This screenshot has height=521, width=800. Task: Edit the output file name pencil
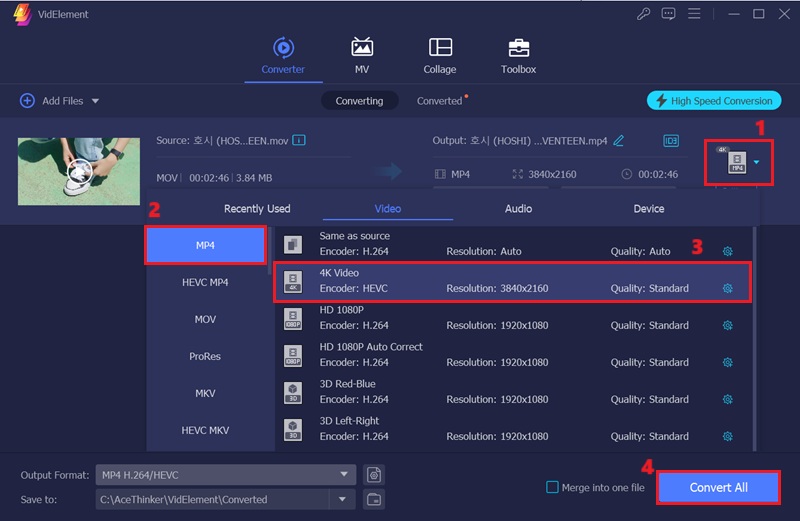(618, 140)
